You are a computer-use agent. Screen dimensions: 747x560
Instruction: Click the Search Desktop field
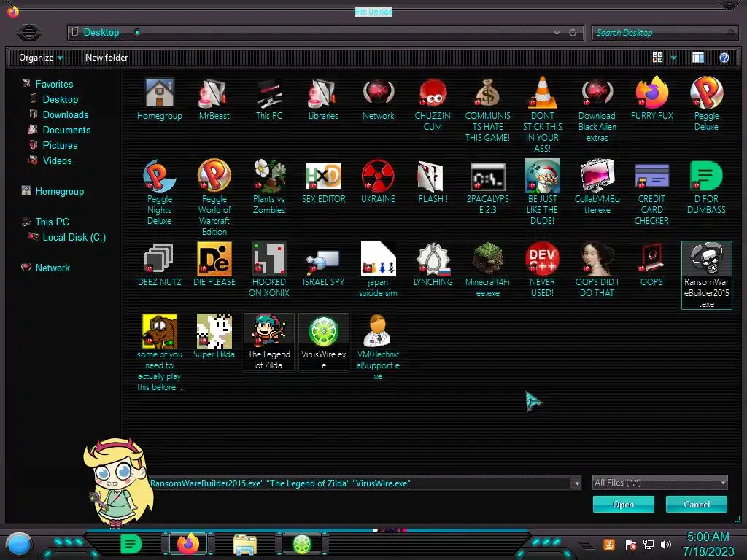pyautogui.click(x=664, y=32)
